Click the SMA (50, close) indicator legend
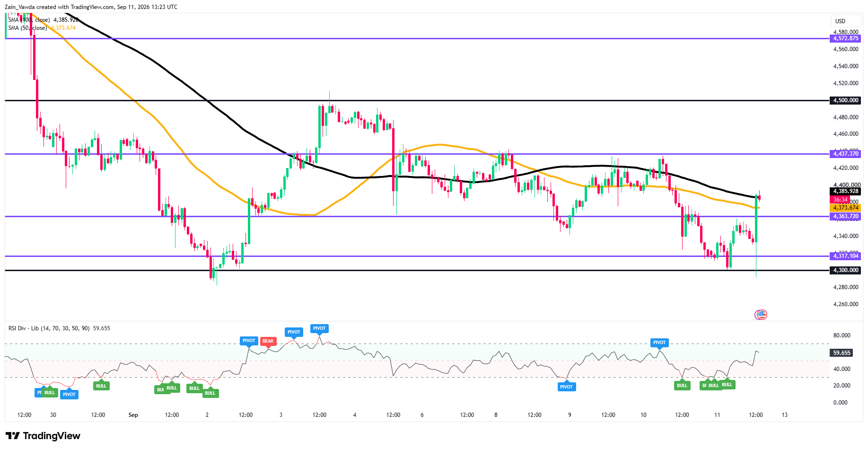Image resolution: width=868 pixels, height=450 pixels. pos(42,28)
